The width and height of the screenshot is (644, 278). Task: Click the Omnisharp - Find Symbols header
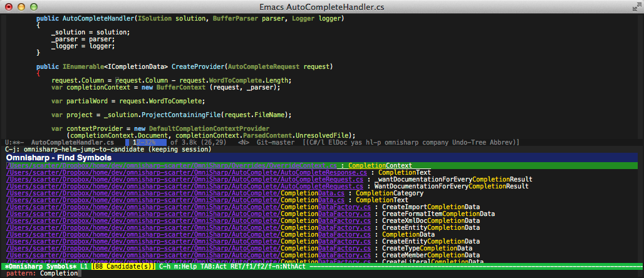coord(59,158)
